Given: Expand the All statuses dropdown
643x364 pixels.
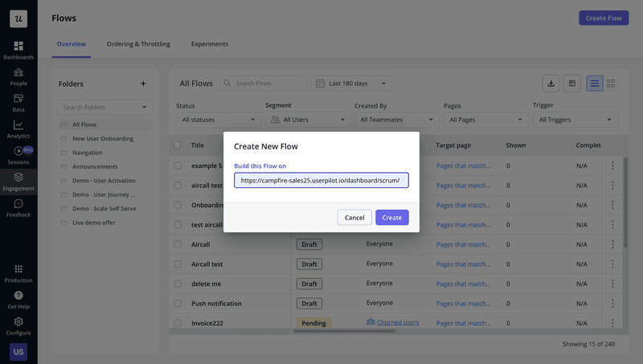Looking at the screenshot, I should click(x=219, y=120).
